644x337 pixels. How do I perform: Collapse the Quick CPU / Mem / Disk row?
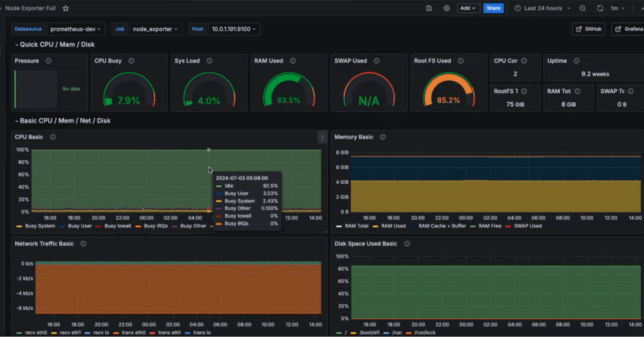[x=57, y=45]
